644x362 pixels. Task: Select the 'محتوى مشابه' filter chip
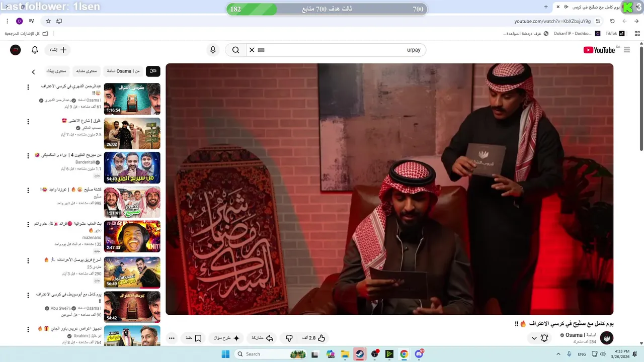pos(87,71)
